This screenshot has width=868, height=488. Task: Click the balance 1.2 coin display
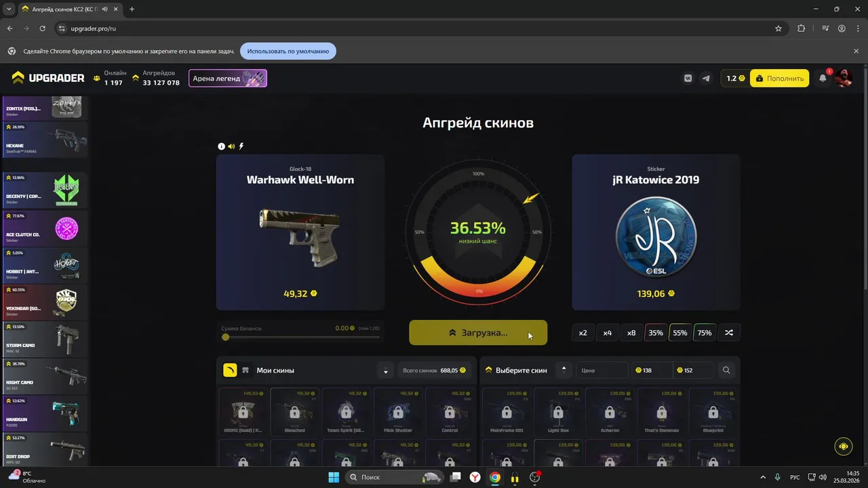736,79
